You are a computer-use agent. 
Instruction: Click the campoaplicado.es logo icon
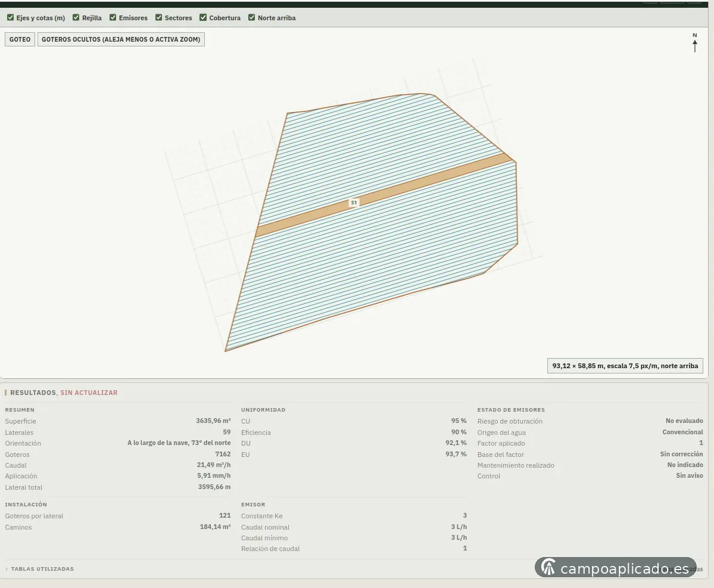[548, 568]
